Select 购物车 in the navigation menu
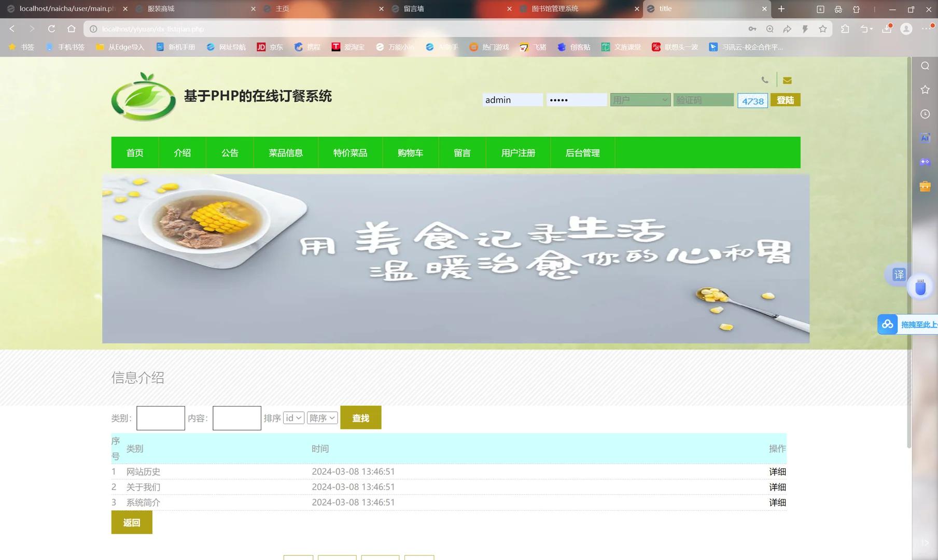938x560 pixels. click(x=410, y=152)
